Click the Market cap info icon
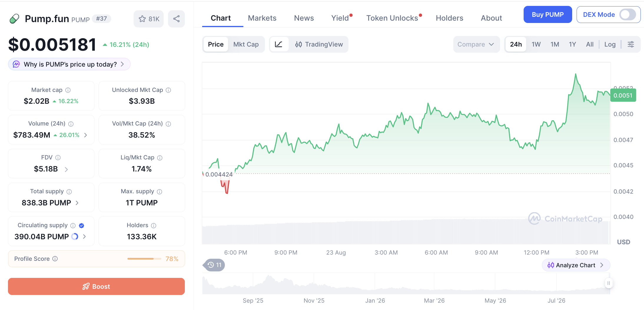This screenshot has height=310, width=644. tap(68, 90)
